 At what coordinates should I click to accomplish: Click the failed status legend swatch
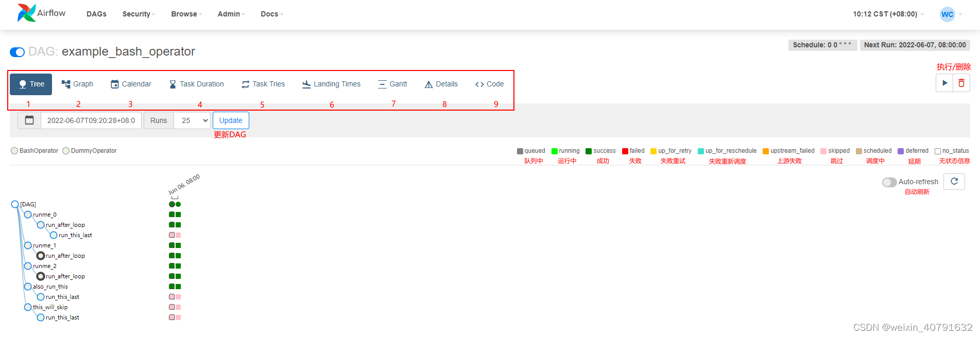625,151
